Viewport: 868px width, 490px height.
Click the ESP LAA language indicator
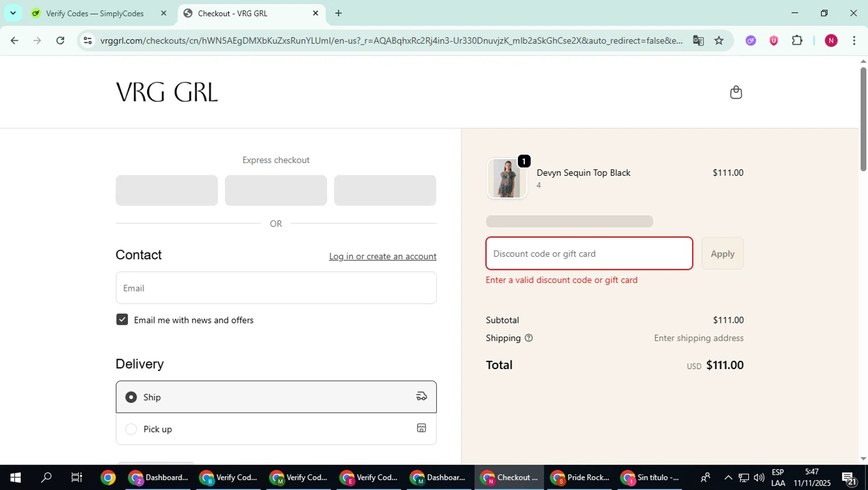coord(778,478)
